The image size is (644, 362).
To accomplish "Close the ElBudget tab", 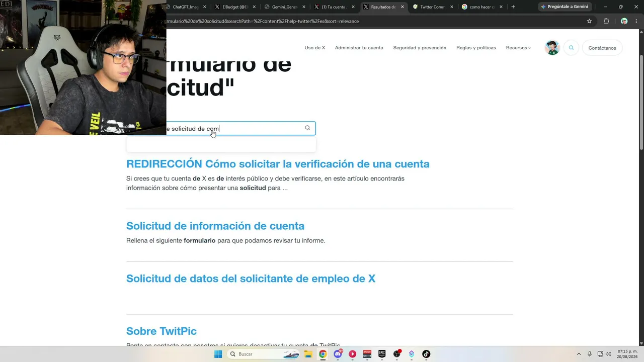I will [x=254, y=7].
